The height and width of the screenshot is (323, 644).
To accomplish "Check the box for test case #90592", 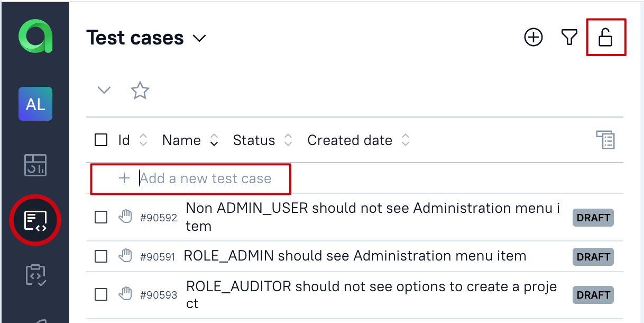I will [x=101, y=217].
